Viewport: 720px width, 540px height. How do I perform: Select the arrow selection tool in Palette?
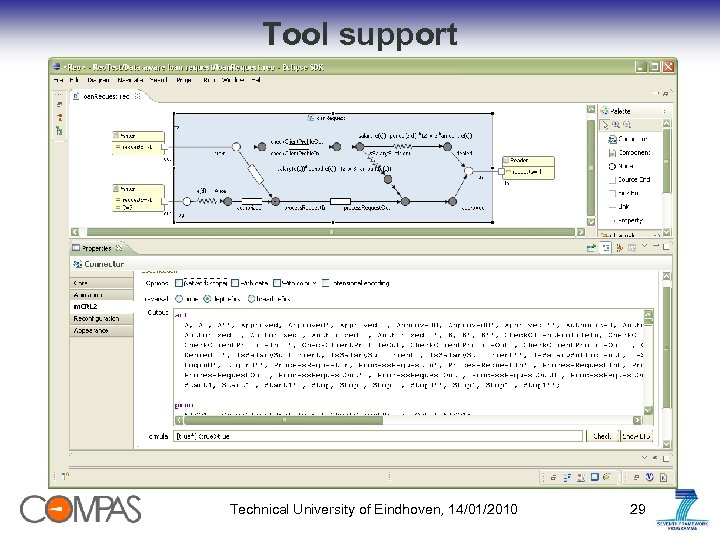(605, 124)
